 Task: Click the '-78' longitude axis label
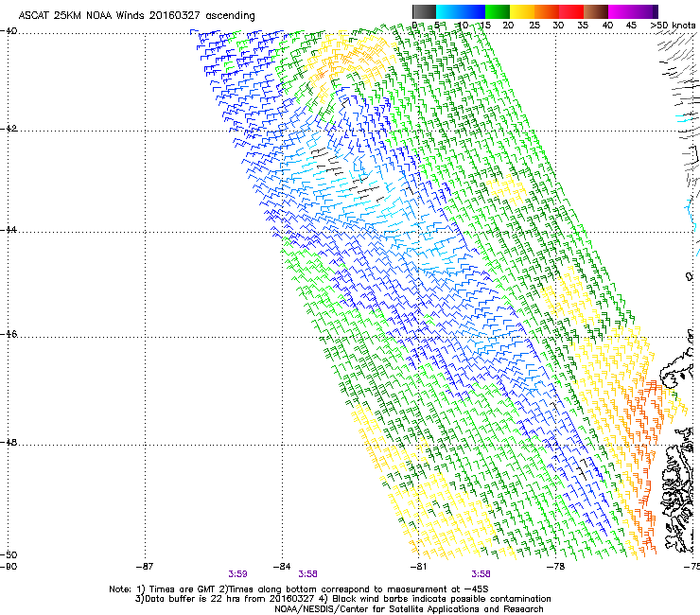556,567
